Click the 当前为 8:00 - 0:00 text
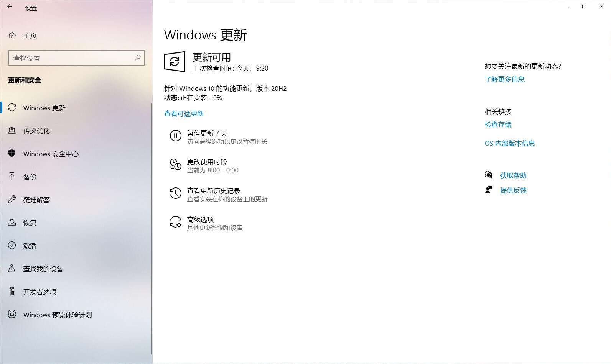Screen dimensions: 611x364 click(x=213, y=170)
